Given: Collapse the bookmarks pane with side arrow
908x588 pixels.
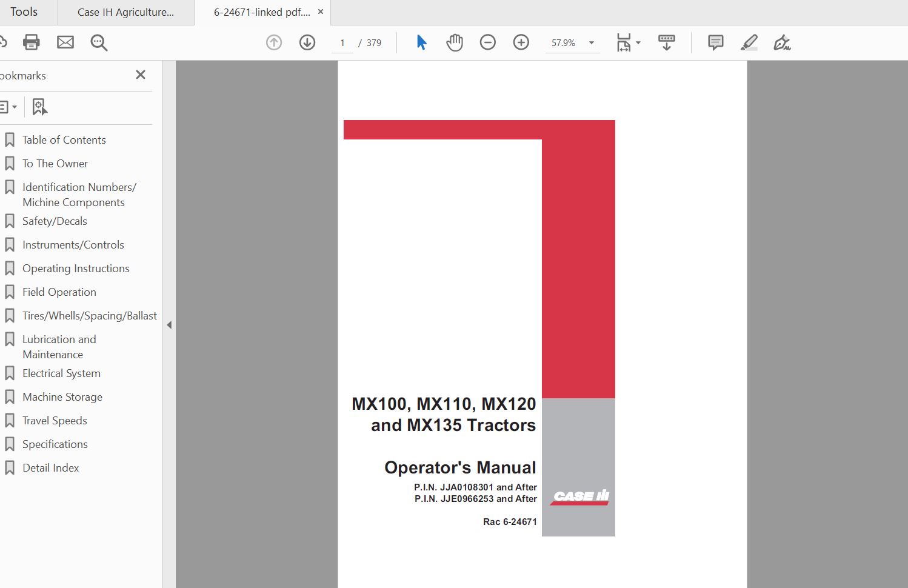Looking at the screenshot, I should [169, 325].
